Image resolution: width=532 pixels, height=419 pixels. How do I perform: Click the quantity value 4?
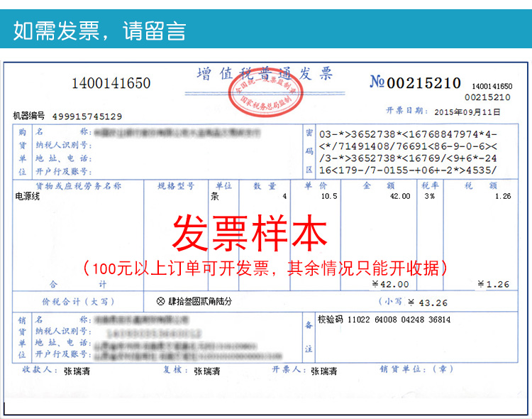click(284, 197)
